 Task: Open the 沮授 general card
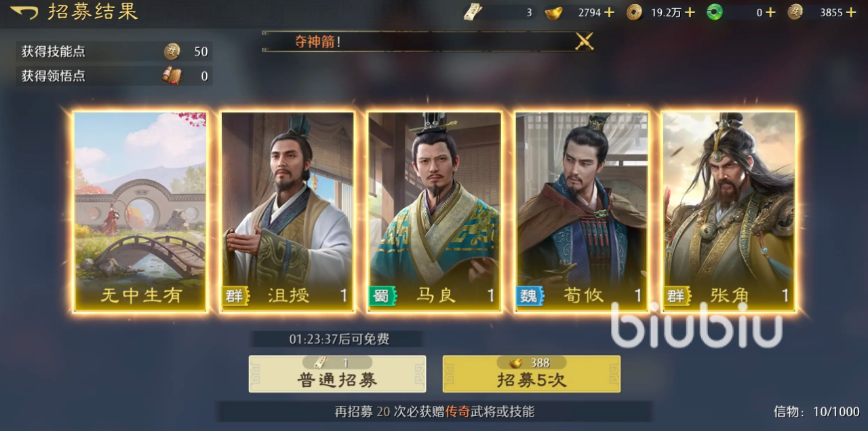coord(288,212)
